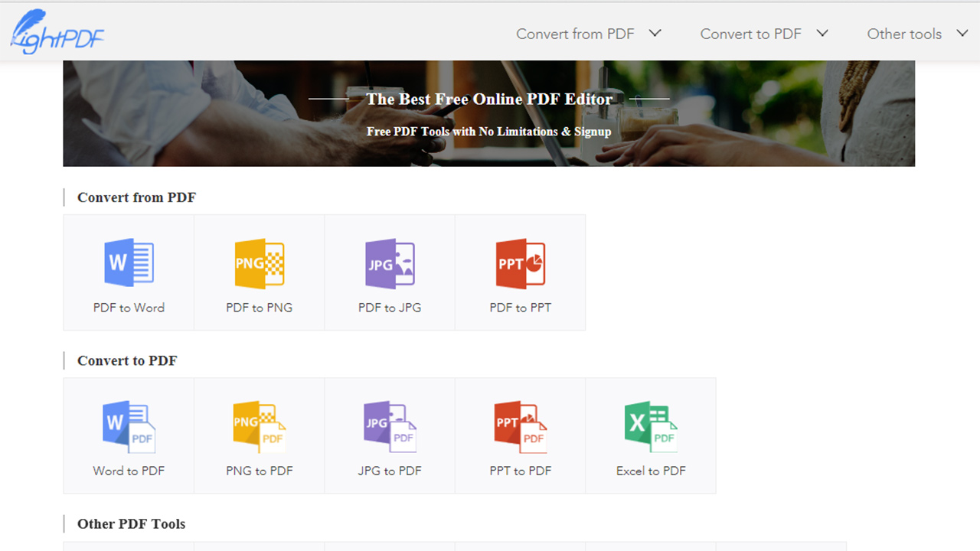
Task: Expand chevron next to Convert from PDF
Action: point(655,33)
